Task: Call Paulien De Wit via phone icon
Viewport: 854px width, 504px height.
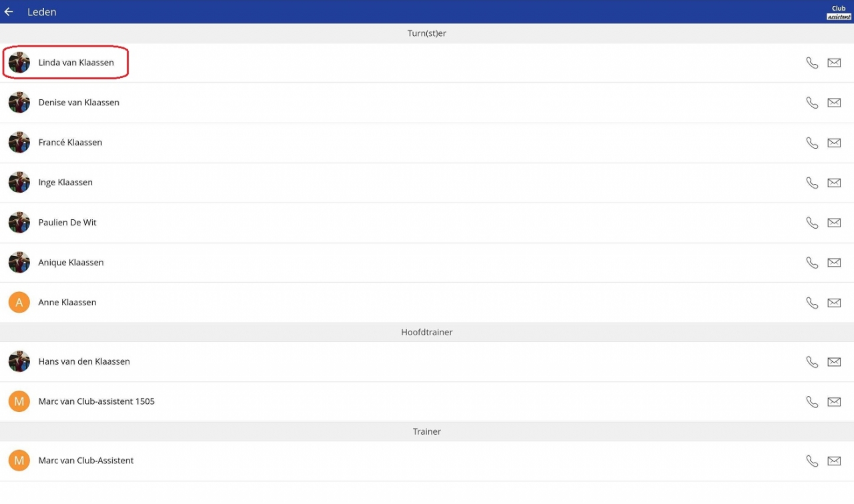Action: point(812,223)
